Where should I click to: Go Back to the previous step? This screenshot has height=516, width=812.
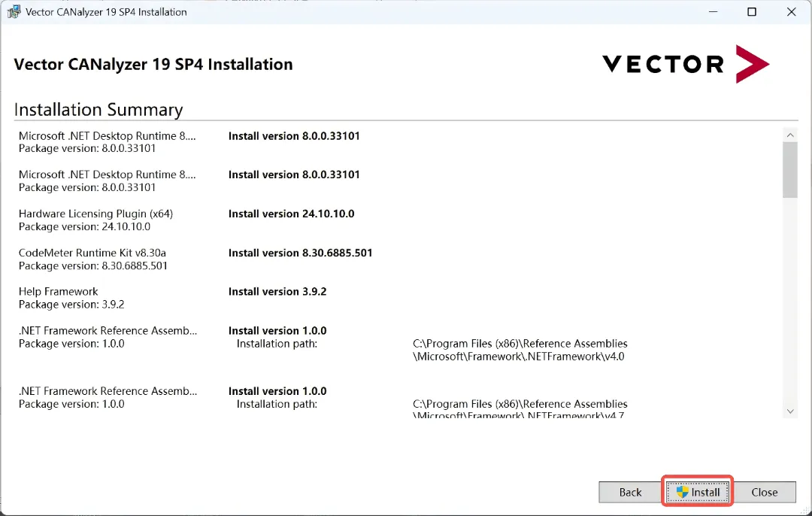[x=630, y=492]
